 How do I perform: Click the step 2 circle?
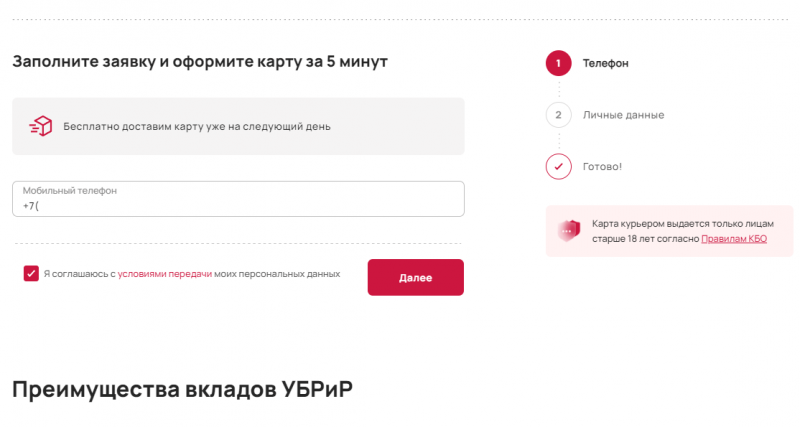click(558, 114)
